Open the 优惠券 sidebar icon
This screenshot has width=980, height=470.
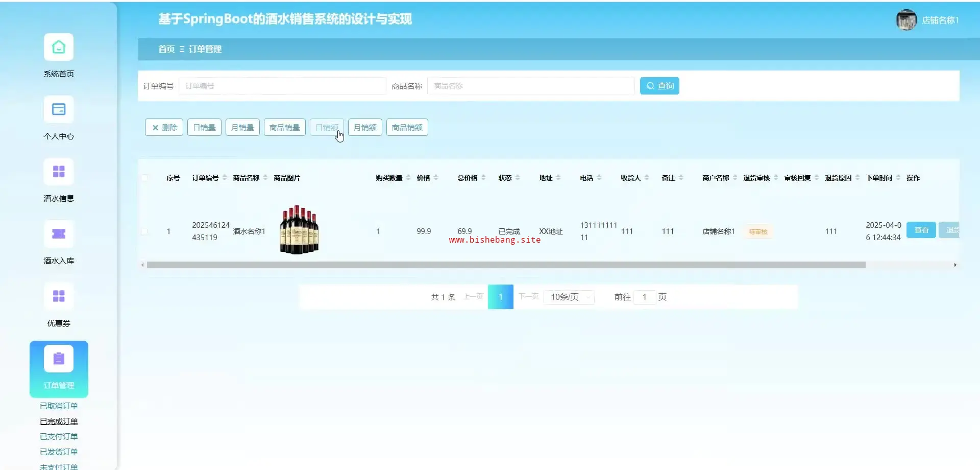click(x=59, y=297)
